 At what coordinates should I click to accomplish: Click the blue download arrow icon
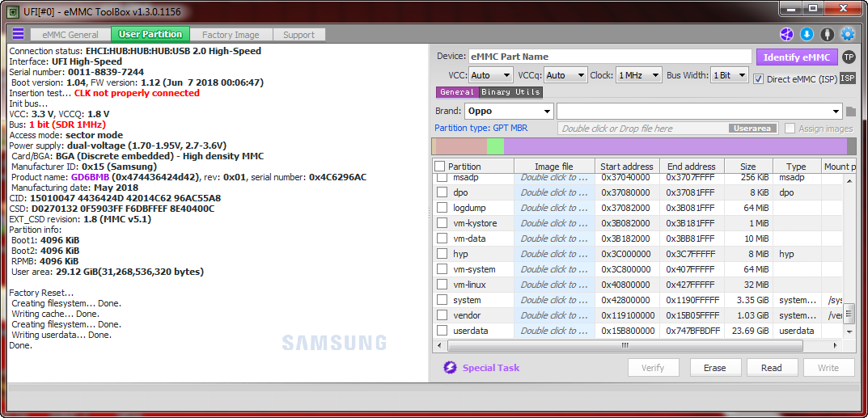[807, 34]
